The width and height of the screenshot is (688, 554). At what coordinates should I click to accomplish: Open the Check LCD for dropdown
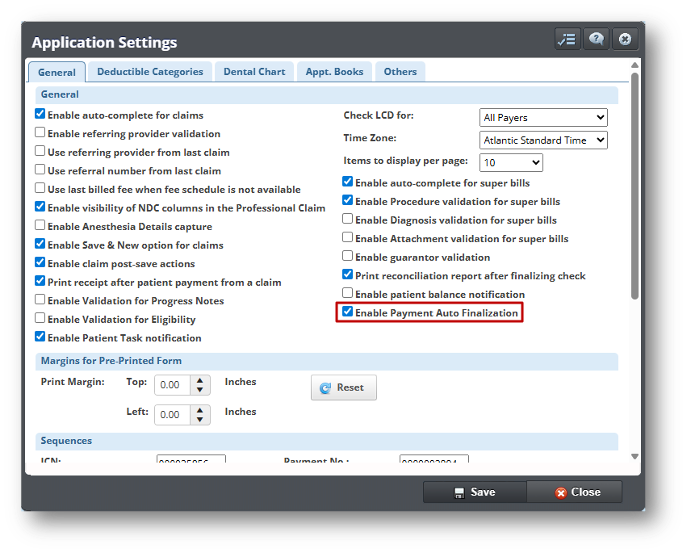click(x=544, y=117)
